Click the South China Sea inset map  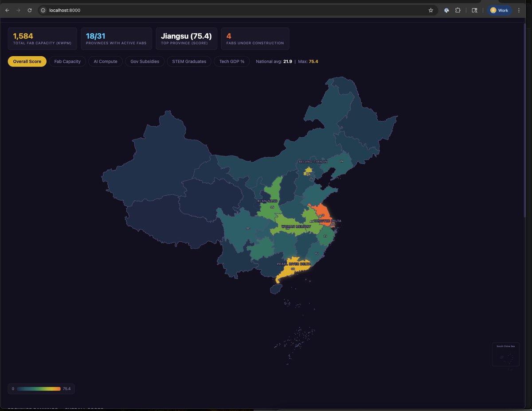(x=505, y=354)
